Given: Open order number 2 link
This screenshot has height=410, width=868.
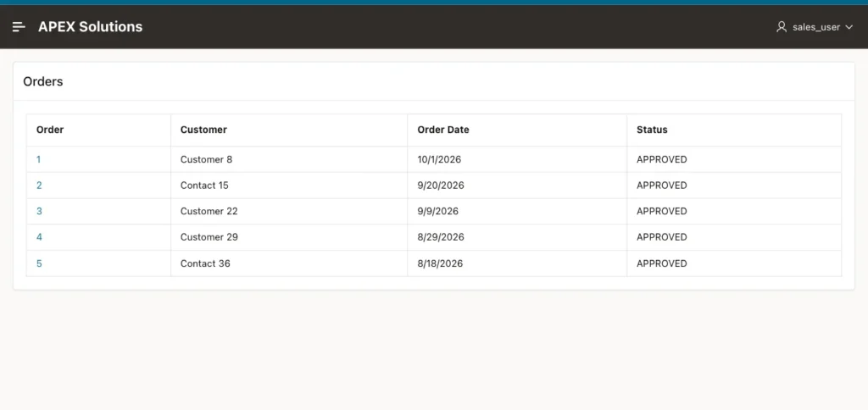Looking at the screenshot, I should point(39,186).
